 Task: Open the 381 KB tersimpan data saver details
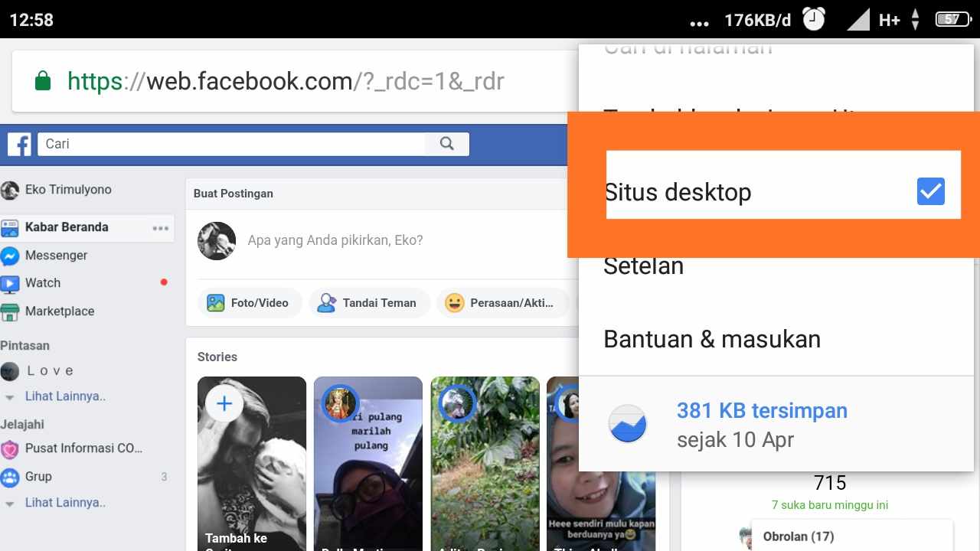pyautogui.click(x=762, y=411)
